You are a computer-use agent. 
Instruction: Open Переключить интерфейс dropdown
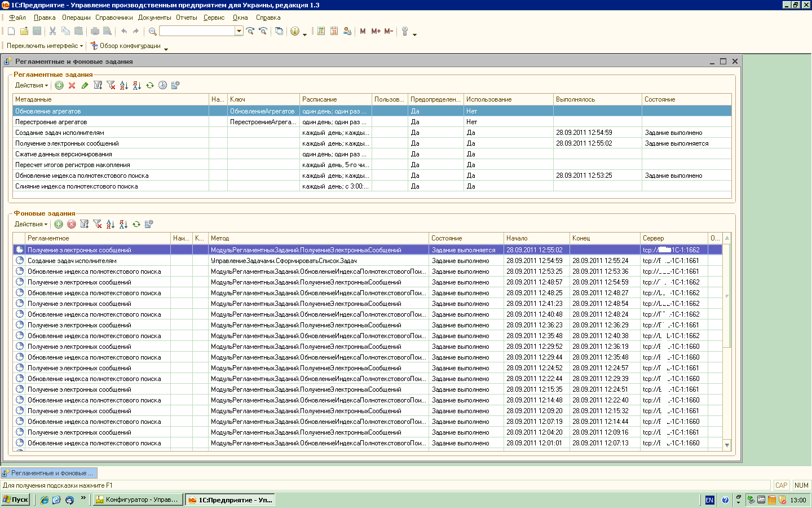(x=45, y=46)
